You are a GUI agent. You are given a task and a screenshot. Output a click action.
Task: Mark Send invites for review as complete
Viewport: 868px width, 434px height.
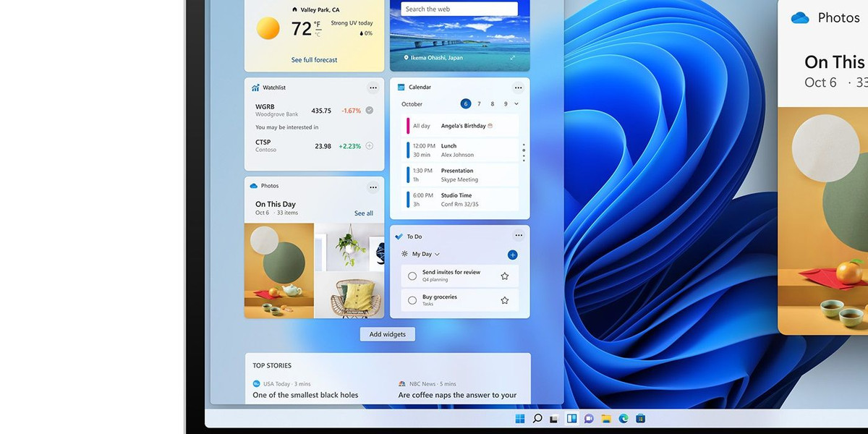412,276
